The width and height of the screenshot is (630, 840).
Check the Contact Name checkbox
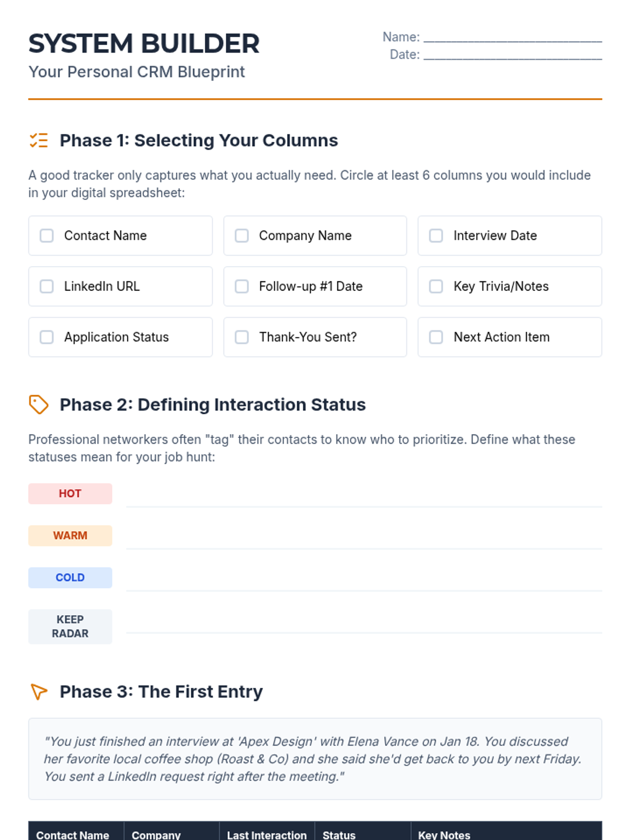click(x=47, y=236)
